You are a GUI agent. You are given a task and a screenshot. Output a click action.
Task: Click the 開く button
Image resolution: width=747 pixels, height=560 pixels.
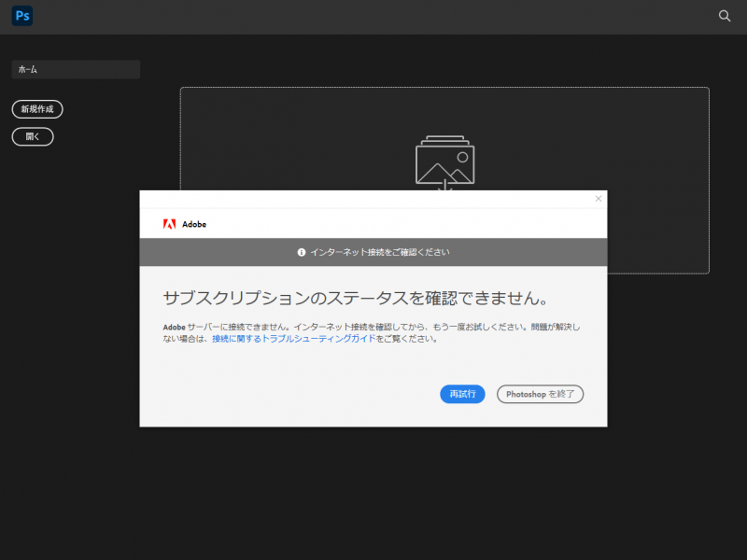click(33, 136)
